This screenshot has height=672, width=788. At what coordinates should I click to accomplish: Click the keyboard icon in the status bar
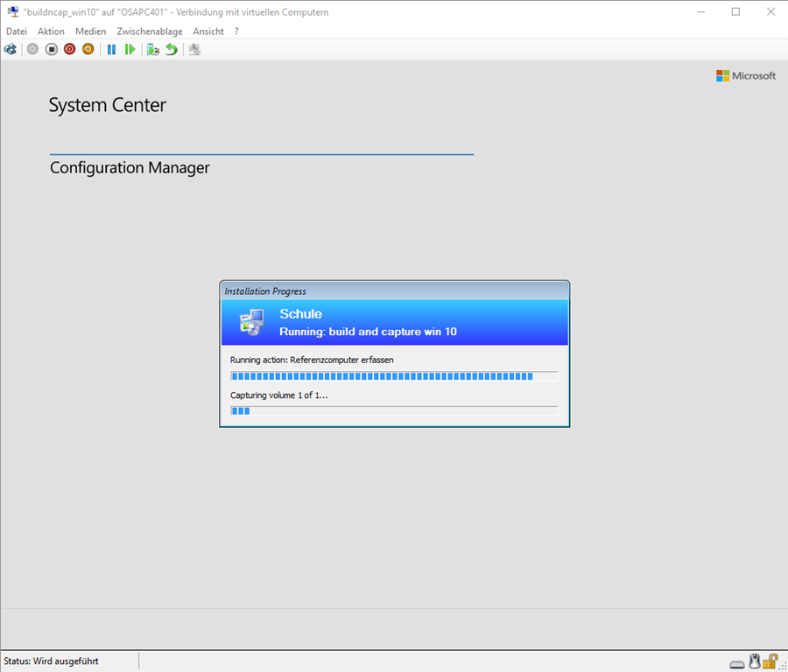(x=737, y=662)
